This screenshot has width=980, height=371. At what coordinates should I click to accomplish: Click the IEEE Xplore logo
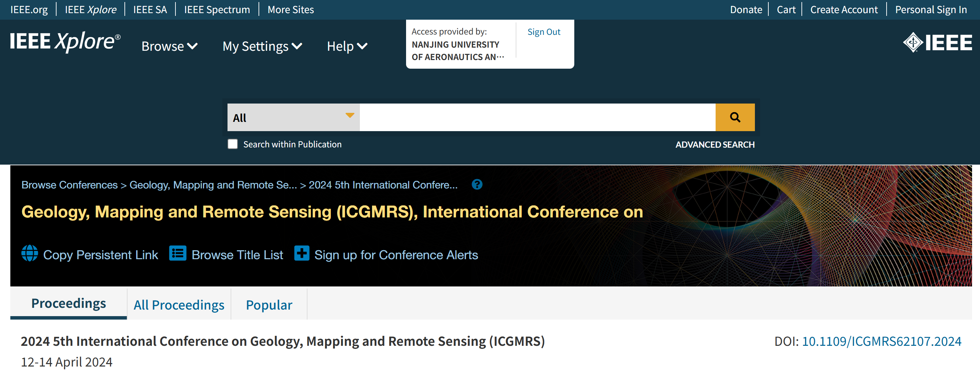[x=65, y=41]
